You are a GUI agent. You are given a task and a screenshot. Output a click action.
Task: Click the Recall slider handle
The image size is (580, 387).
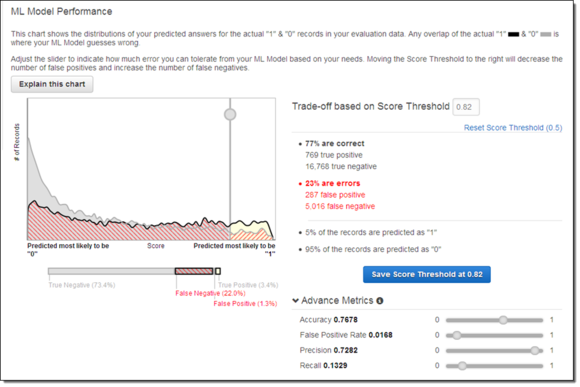(x=462, y=366)
